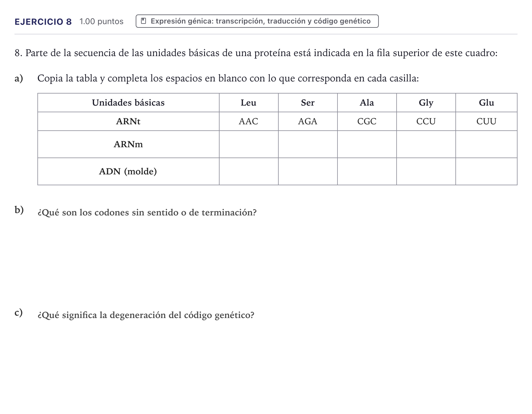The width and height of the screenshot is (532, 414).
Task: Select the ADN (molde) cell under Ser
Action: [x=308, y=171]
